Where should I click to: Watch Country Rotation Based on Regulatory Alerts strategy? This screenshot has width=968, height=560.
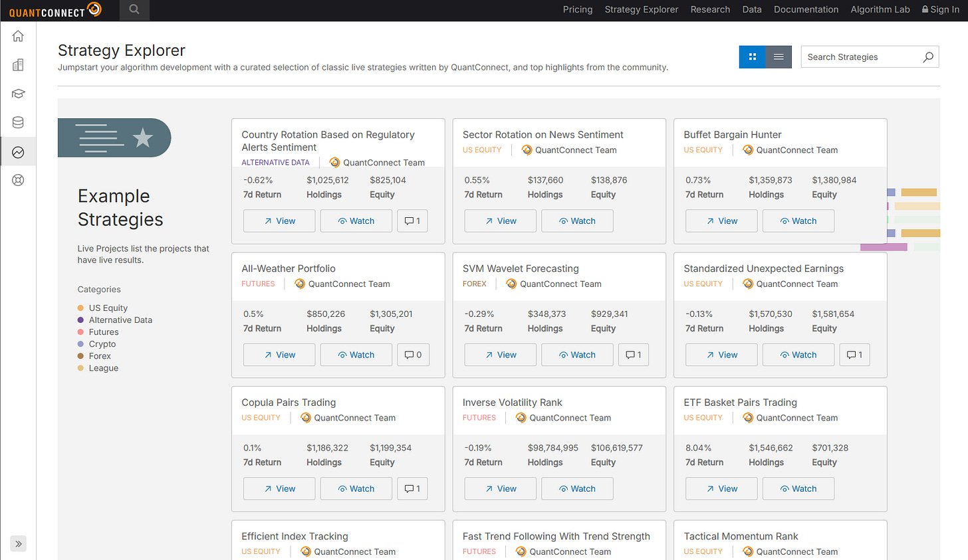click(356, 221)
